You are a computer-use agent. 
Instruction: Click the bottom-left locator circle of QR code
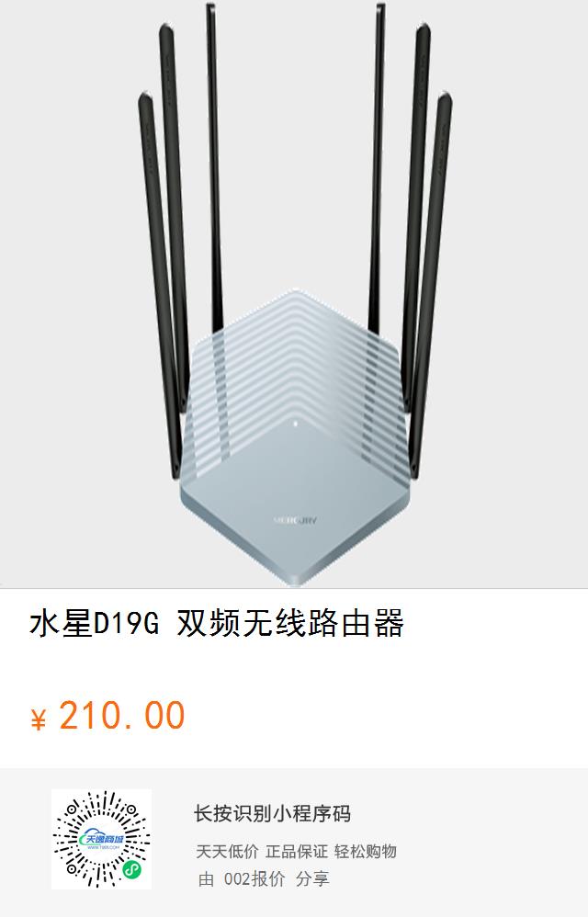point(72,869)
